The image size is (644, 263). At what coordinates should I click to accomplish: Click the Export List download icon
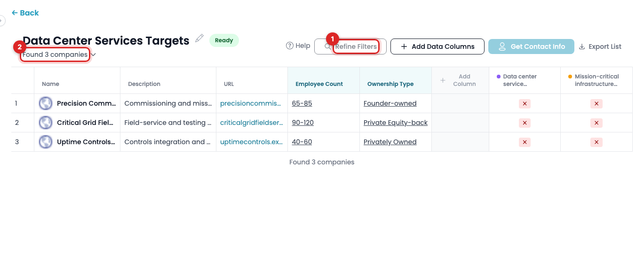[582, 46]
